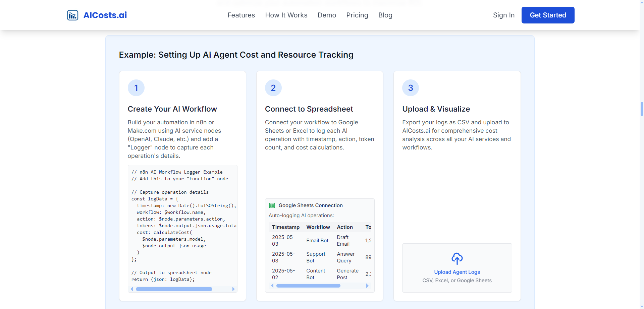Click the spreadsheet table horizontal scrollbar thumb

(308, 286)
